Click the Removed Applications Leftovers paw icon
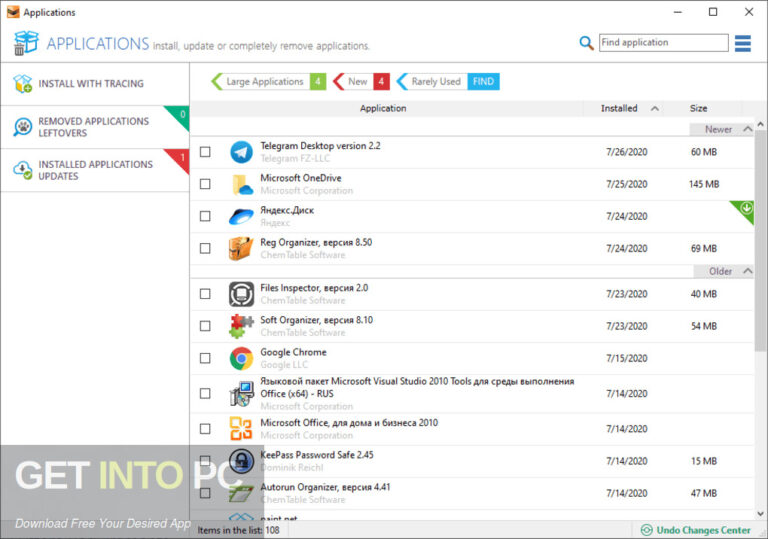 click(23, 127)
